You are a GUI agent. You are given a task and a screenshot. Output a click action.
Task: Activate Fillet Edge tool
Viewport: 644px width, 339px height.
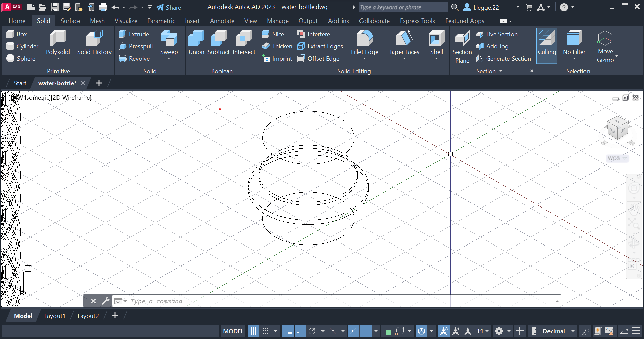pos(365,43)
